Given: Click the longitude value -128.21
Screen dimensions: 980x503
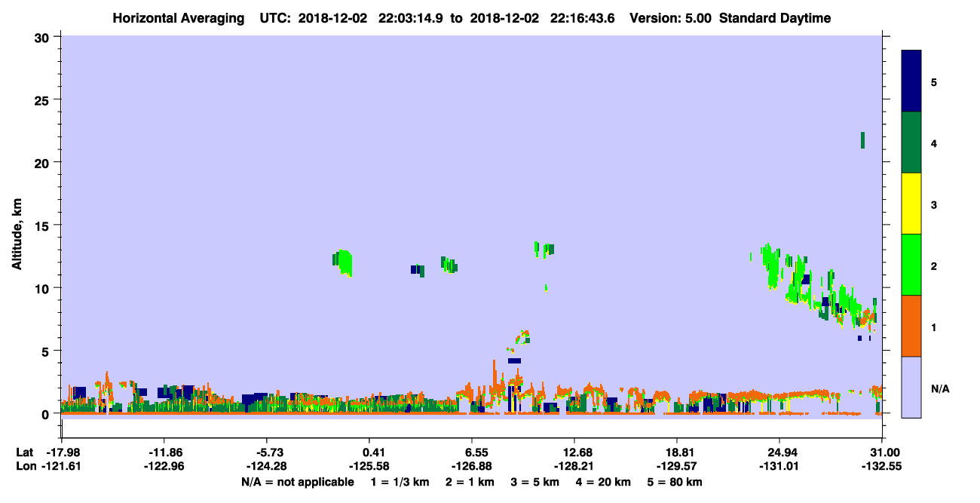Looking at the screenshot, I should (x=574, y=466).
